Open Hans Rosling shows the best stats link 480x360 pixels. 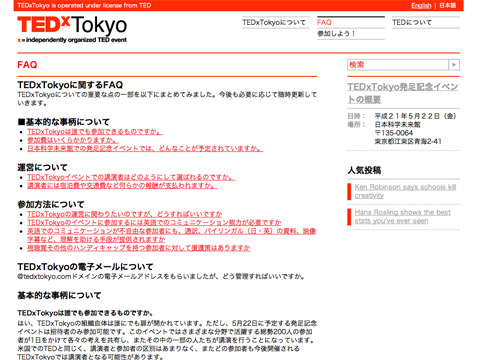pos(402,216)
